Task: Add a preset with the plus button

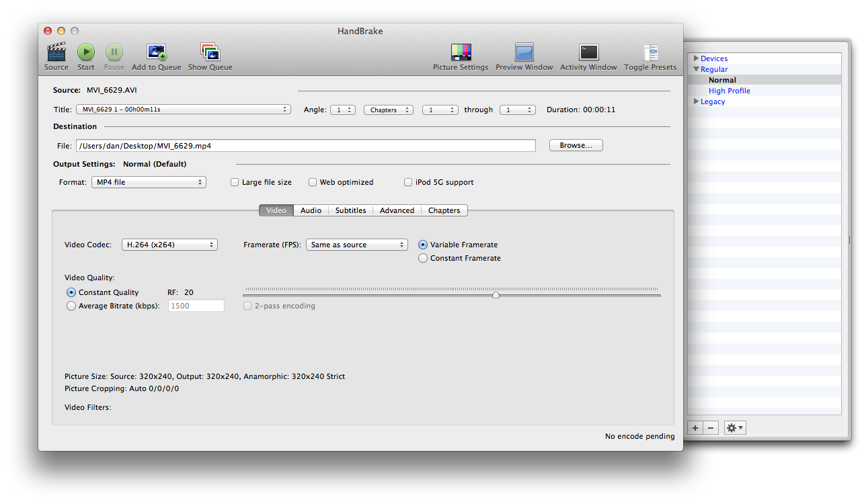Action: [695, 428]
